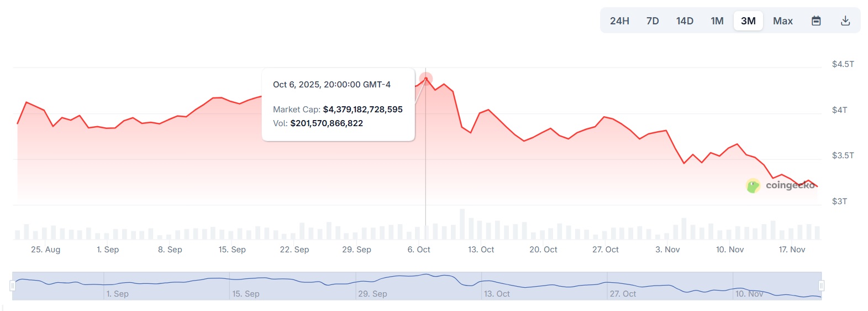Click the $4.5T y-axis label
The image size is (868, 311).
[x=843, y=64]
